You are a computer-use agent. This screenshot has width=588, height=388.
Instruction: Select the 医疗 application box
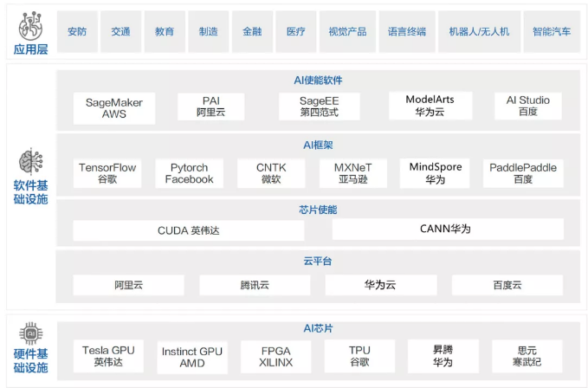click(296, 31)
